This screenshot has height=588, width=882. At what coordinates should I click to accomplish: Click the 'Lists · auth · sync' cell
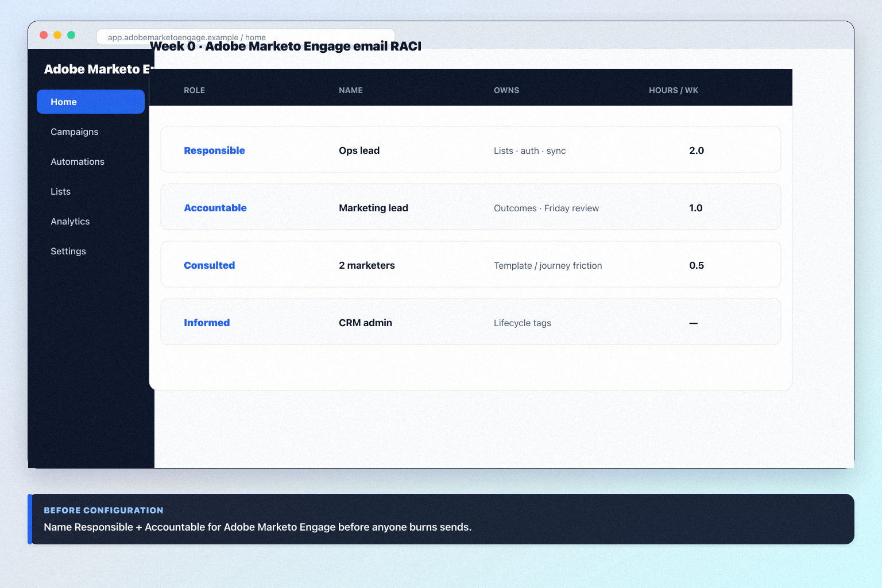click(x=530, y=150)
